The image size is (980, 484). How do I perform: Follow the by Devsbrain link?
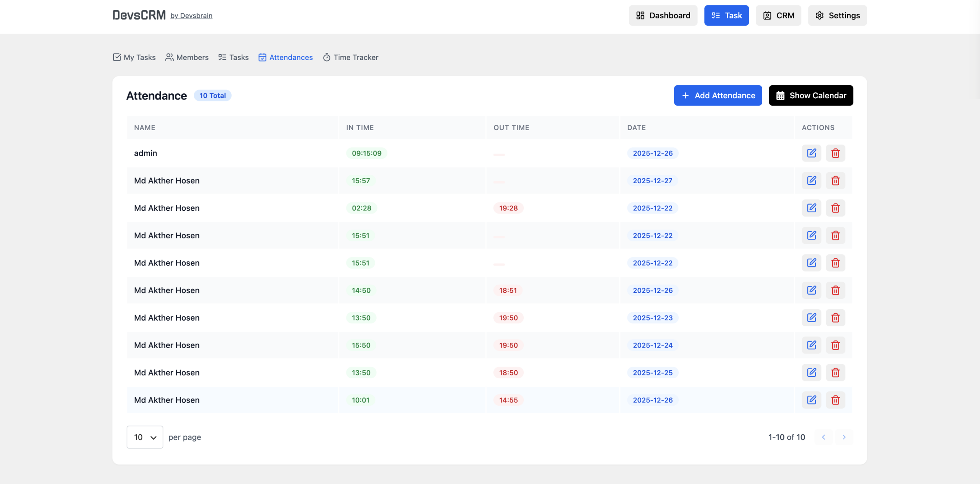[191, 16]
